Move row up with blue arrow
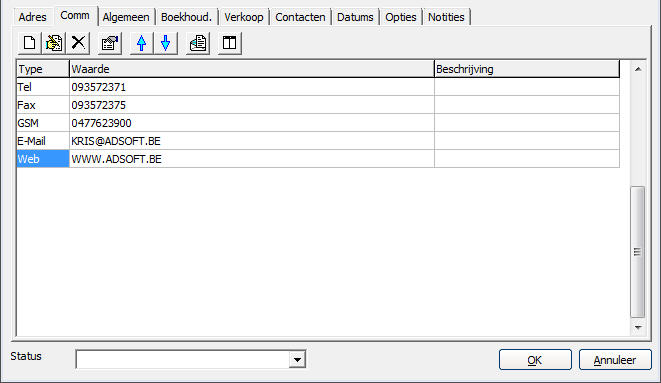This screenshot has height=383, width=661. (142, 43)
